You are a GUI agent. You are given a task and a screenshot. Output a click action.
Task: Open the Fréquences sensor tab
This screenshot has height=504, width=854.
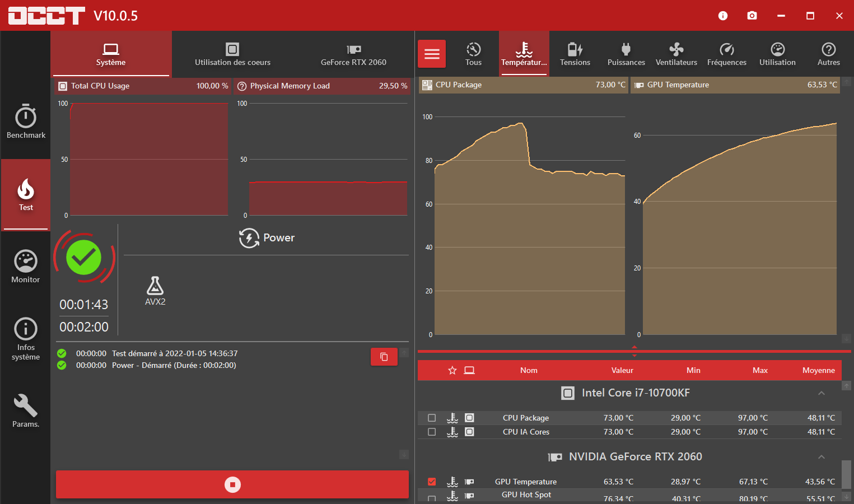pos(727,54)
